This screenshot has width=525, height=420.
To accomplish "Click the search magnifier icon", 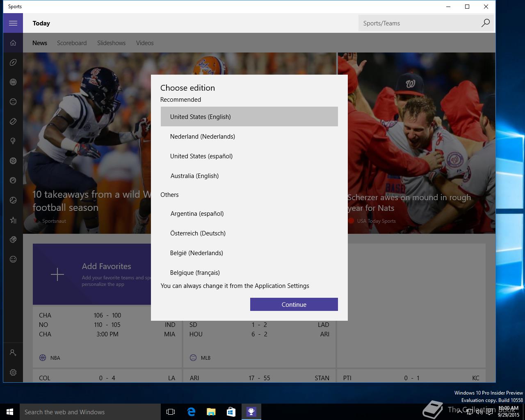I will 486,23.
